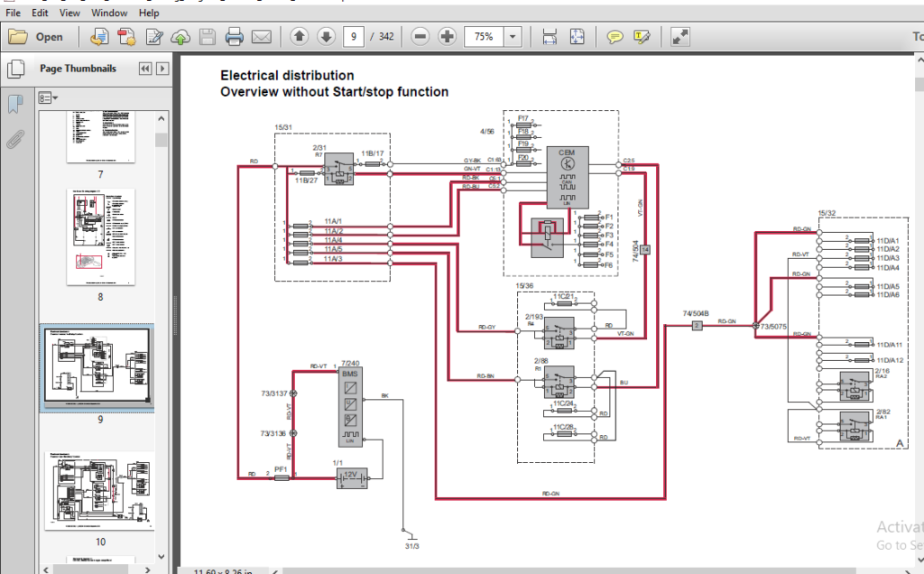This screenshot has width=924, height=574.
Task: Click the Save floppy disk icon
Action: pos(208,37)
